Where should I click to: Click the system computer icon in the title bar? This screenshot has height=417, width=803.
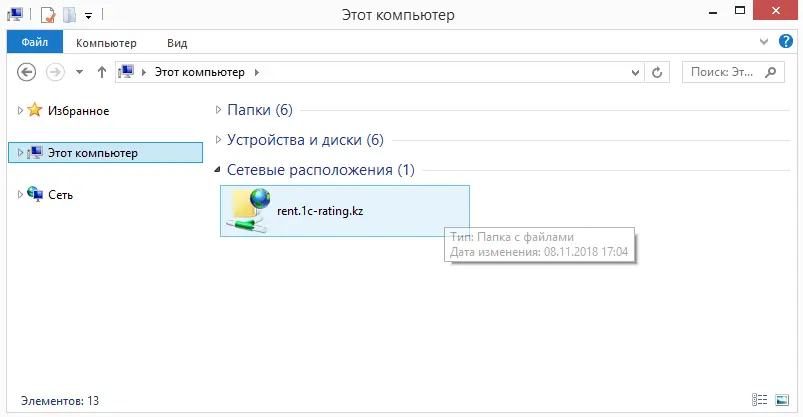pyautogui.click(x=14, y=14)
